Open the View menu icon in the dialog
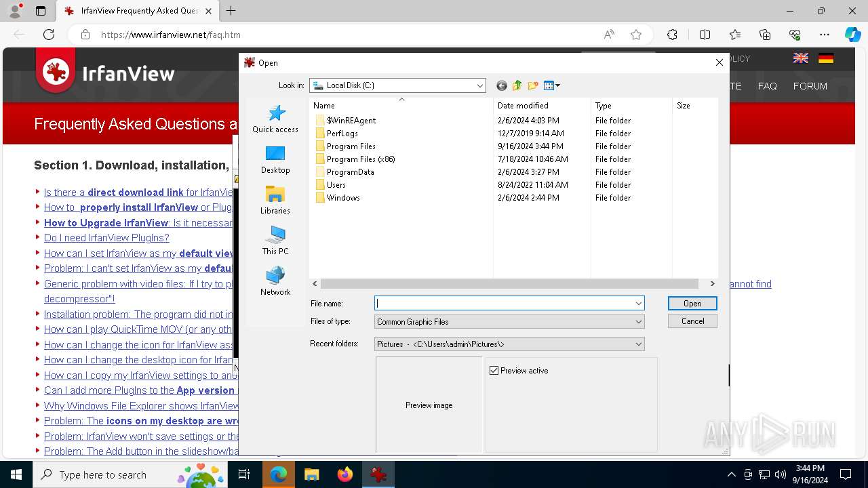This screenshot has width=868, height=488. (551, 85)
